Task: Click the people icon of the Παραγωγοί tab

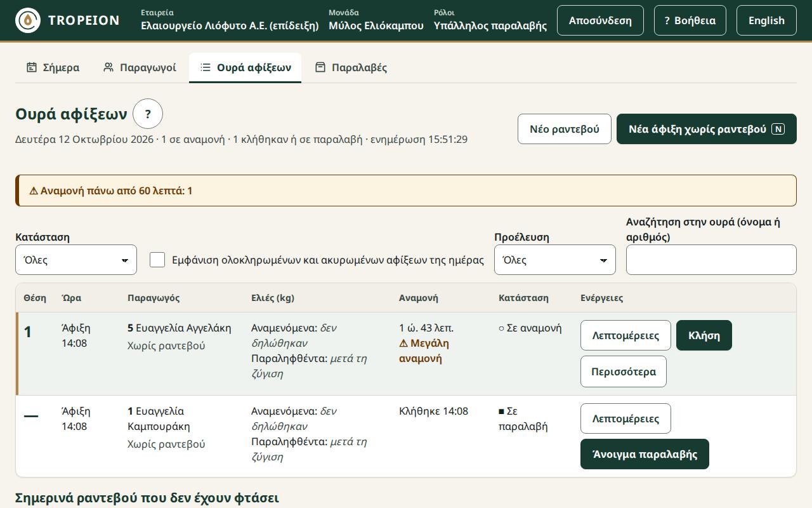Action: (108, 67)
